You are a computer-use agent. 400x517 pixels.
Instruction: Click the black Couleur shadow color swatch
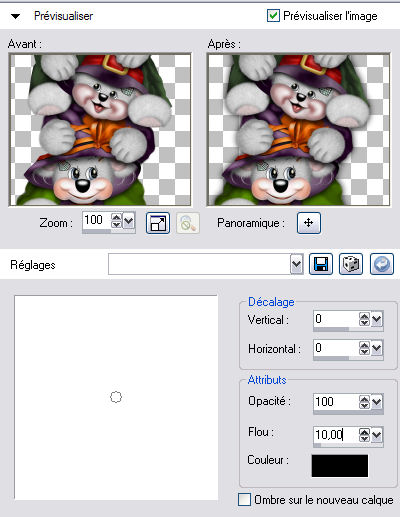coord(340,466)
